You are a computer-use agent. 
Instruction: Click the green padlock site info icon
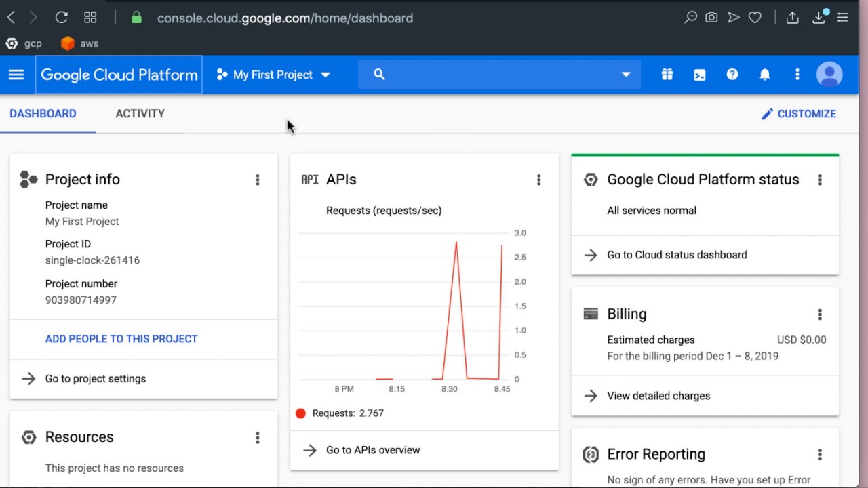coord(136,18)
